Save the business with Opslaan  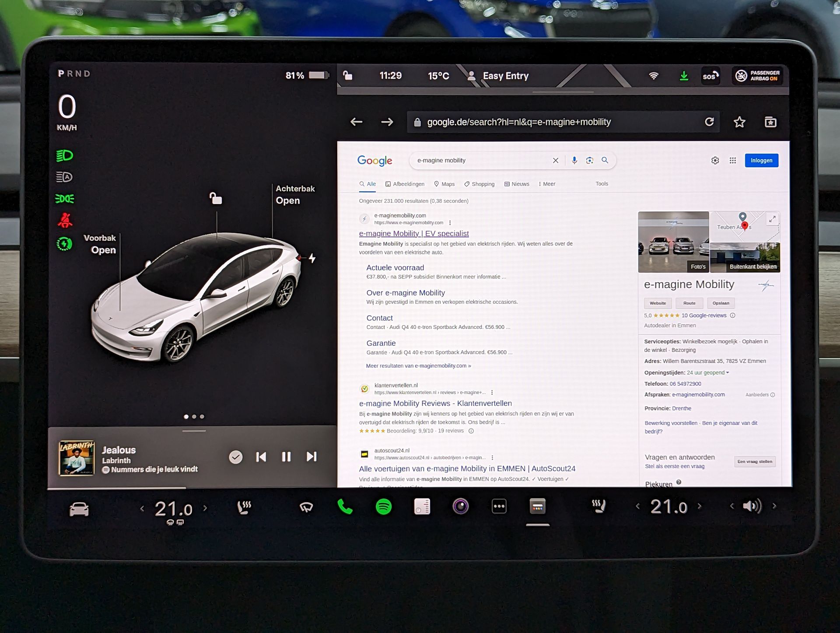tap(721, 303)
